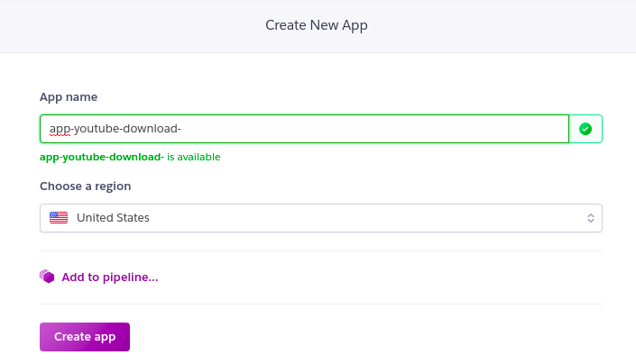Viewport: 636px width, 364px height.
Task: Click the Create New App heading
Action: 317,25
